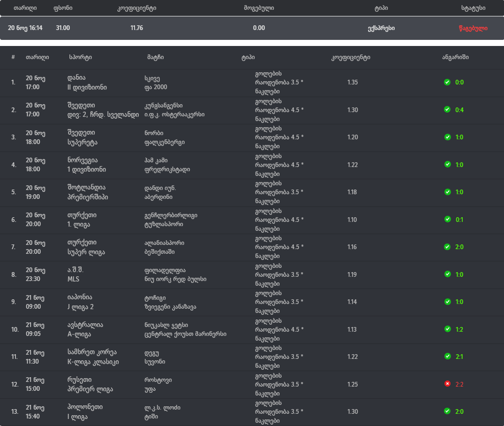This screenshot has height=426, width=504.
Task: Click the მოგებული header in the summary bar
Action: pyautogui.click(x=259, y=8)
